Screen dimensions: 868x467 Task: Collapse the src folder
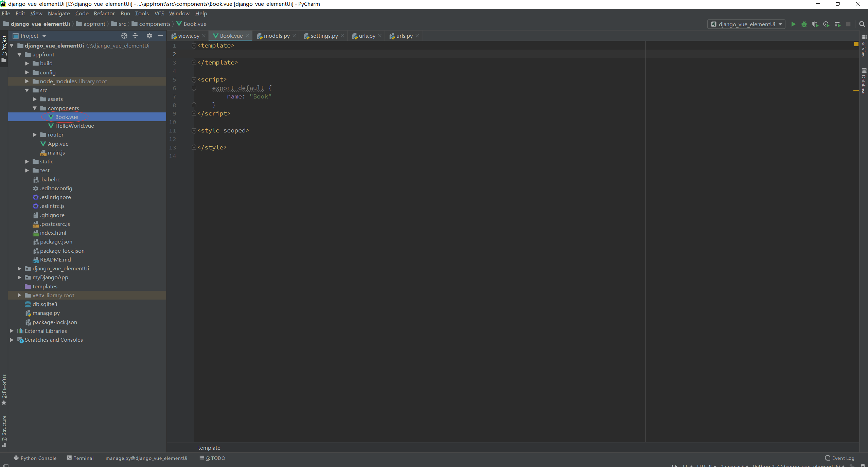[27, 90]
